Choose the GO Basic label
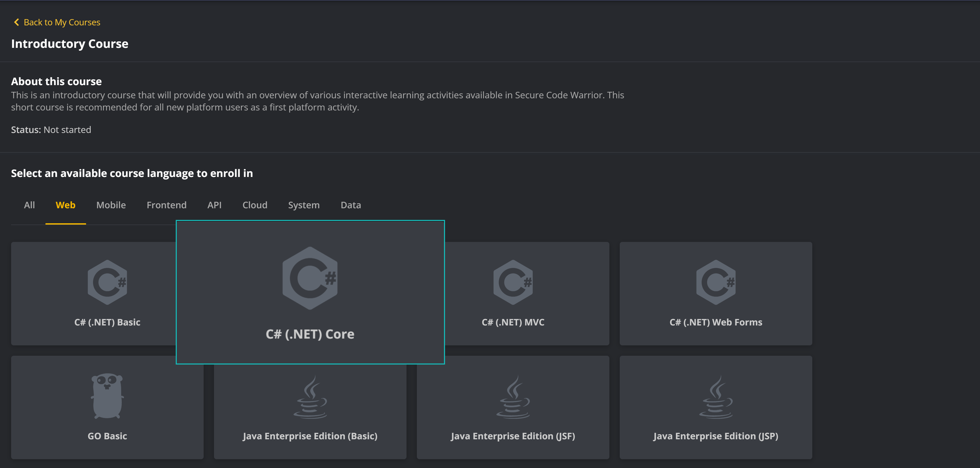 pyautogui.click(x=107, y=436)
